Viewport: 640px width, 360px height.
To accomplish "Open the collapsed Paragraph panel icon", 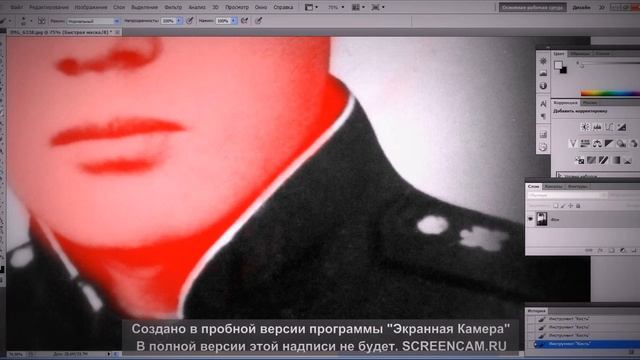I will 543,117.
